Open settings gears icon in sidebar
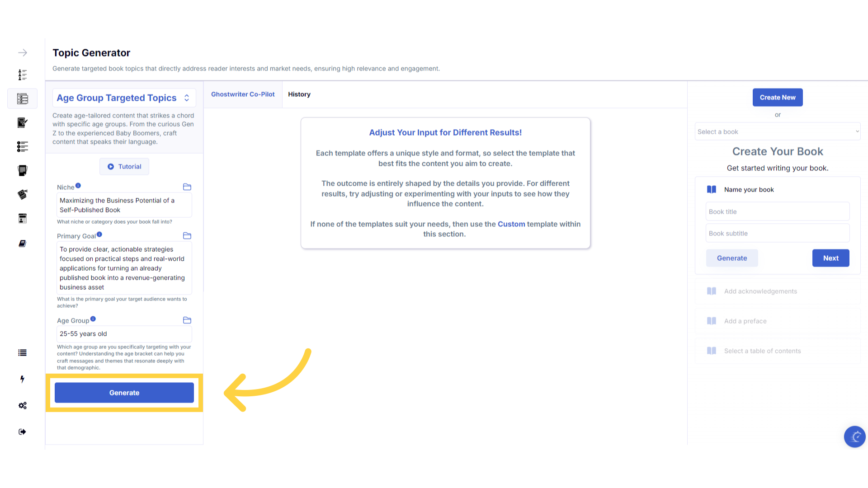Image resolution: width=868 pixels, height=488 pixels. point(23,405)
